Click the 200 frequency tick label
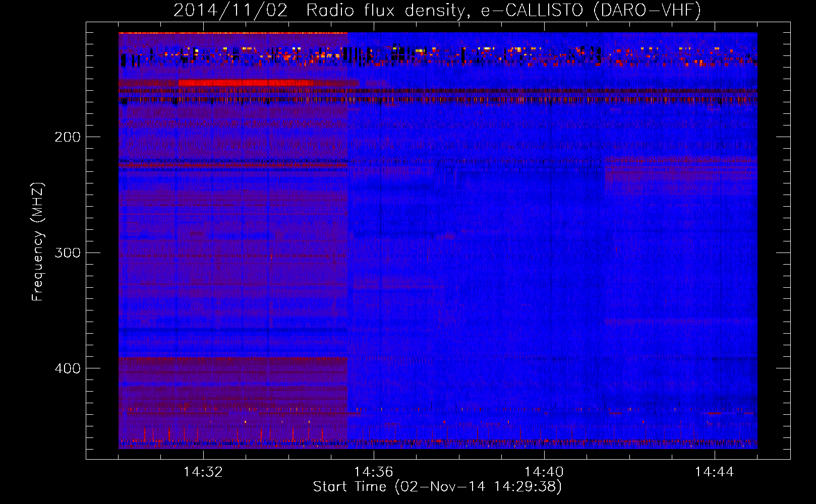816x504 pixels. click(68, 137)
